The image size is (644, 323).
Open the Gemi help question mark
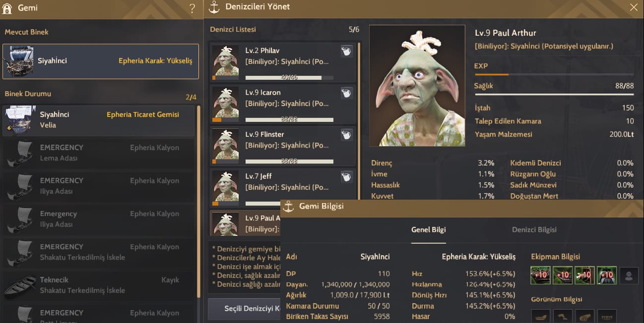pos(193,8)
